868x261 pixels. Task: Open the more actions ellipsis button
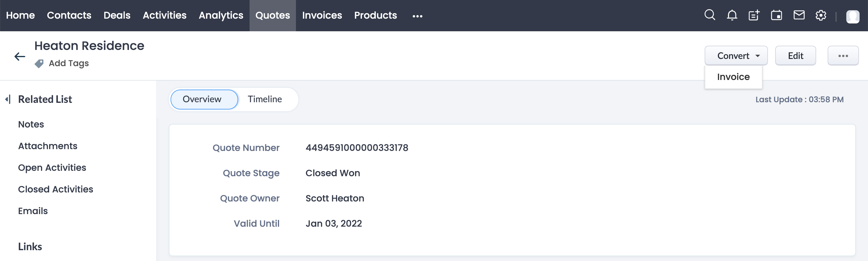point(843,56)
